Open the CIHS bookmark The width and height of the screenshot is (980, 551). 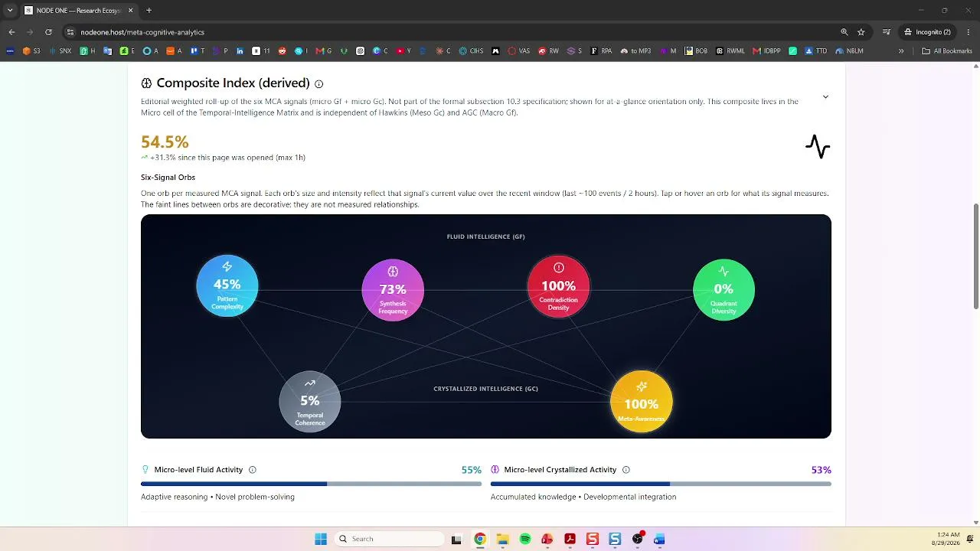point(471,51)
